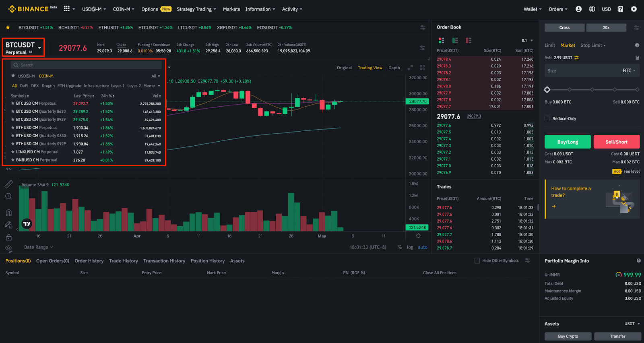Viewport: 644px width, 343px height.
Task: Click the order Size input field
Action: 592,70
